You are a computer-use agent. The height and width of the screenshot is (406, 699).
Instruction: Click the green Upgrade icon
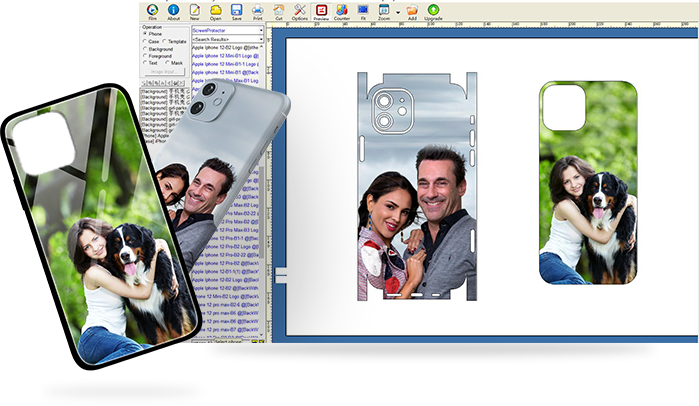433,12
